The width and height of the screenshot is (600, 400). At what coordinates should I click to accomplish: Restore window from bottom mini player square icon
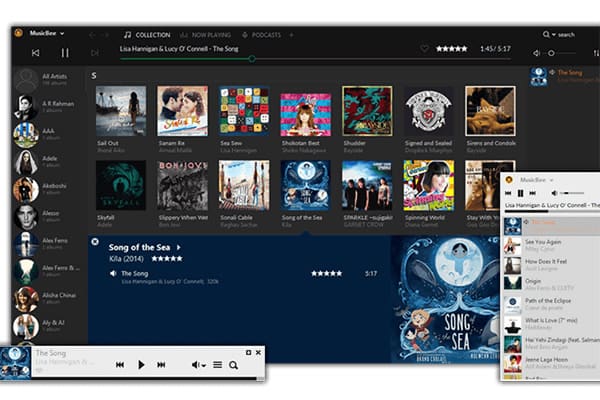(x=248, y=352)
